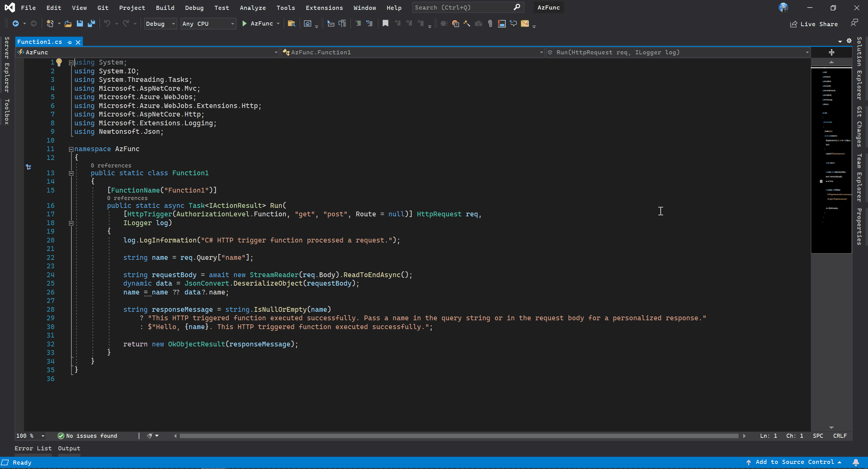The image size is (868, 469).
Task: Close the Function1.cs tab
Action: click(x=78, y=42)
